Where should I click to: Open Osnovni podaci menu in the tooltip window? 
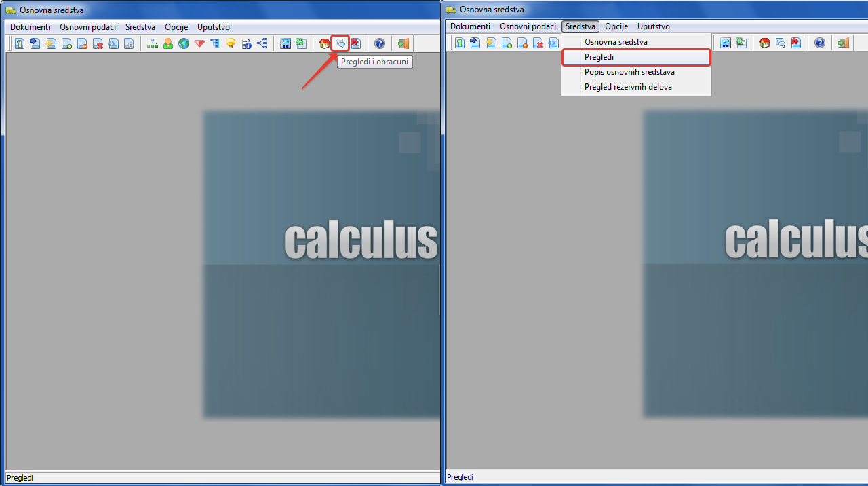point(88,27)
